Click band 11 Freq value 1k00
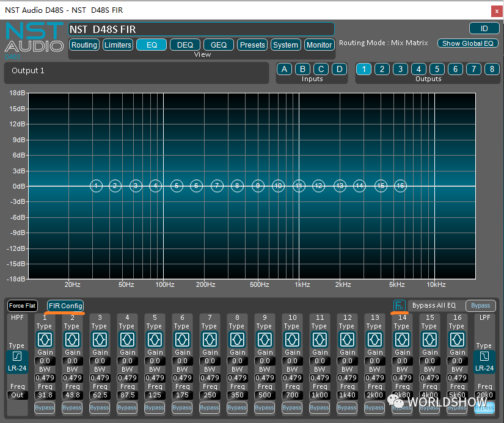Viewport: 504px width, 423px height. click(320, 395)
